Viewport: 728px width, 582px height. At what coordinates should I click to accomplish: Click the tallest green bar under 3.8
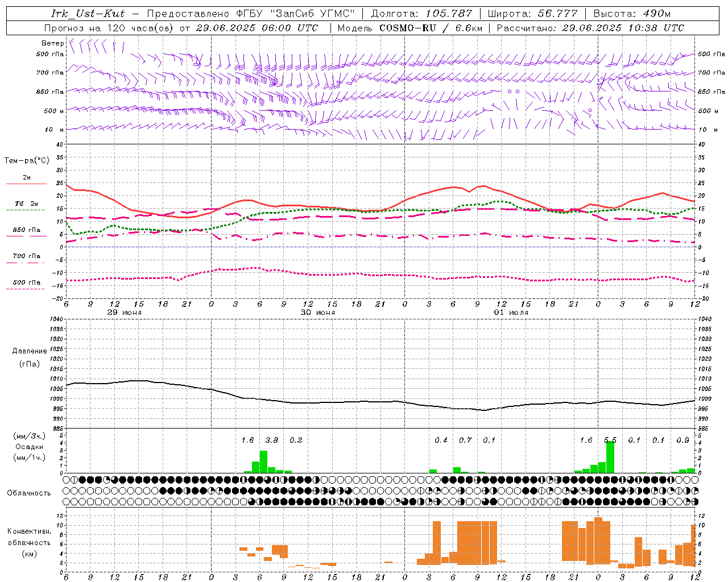pyautogui.click(x=263, y=462)
